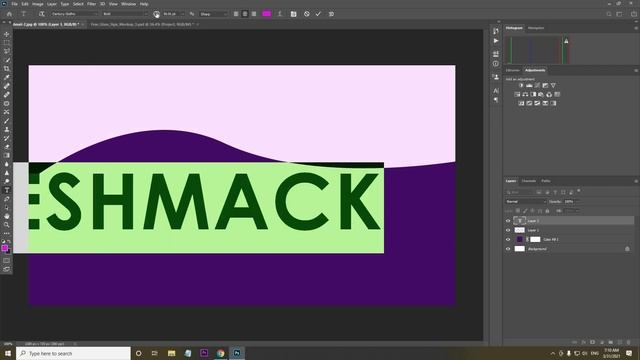The width and height of the screenshot is (640, 360).
Task: Open the Adjustments panel menu
Action: coord(636,70)
